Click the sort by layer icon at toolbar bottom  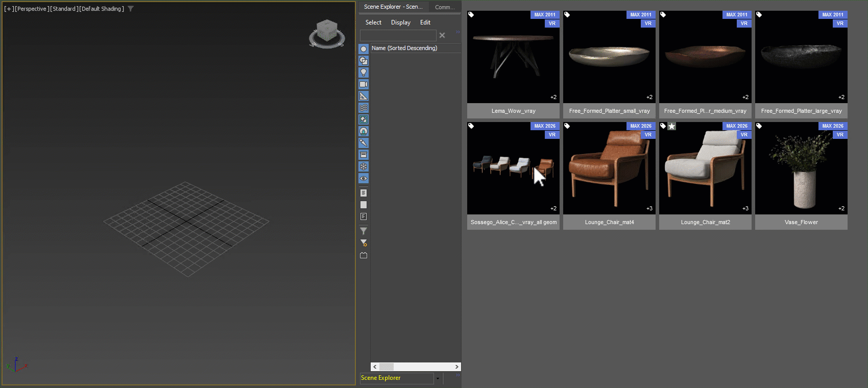364,255
